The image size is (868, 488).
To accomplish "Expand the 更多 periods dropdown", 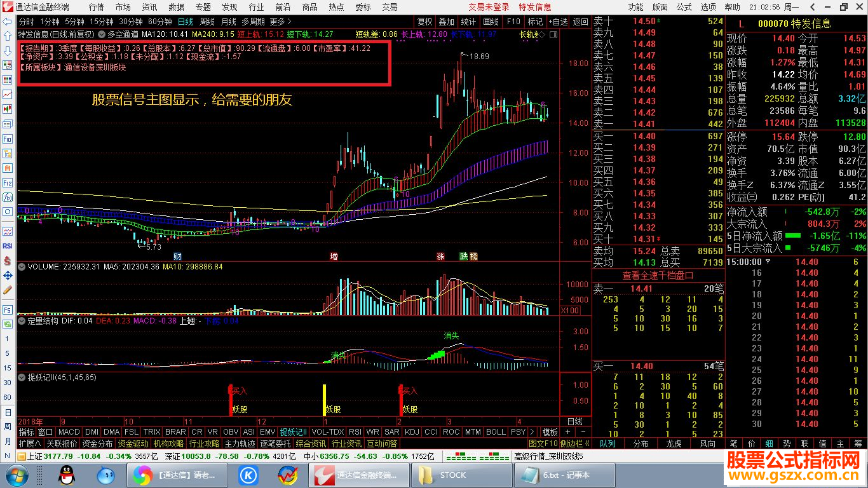I will point(280,22).
